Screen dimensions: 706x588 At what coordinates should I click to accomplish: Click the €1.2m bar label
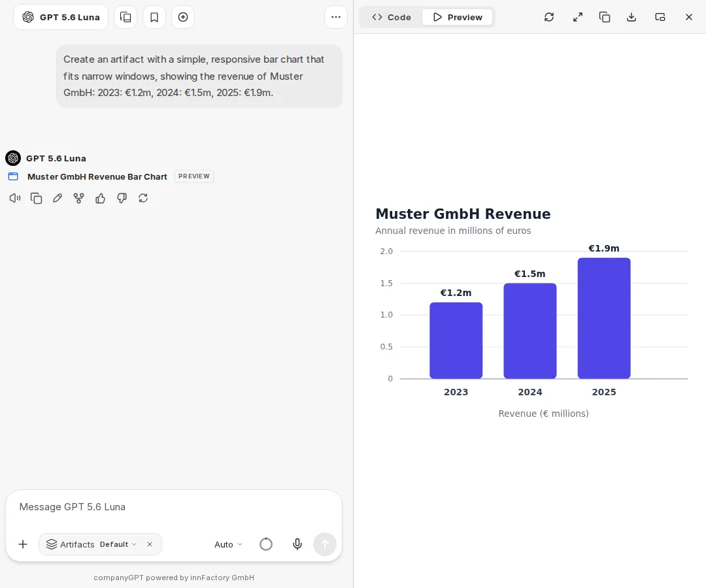456,293
